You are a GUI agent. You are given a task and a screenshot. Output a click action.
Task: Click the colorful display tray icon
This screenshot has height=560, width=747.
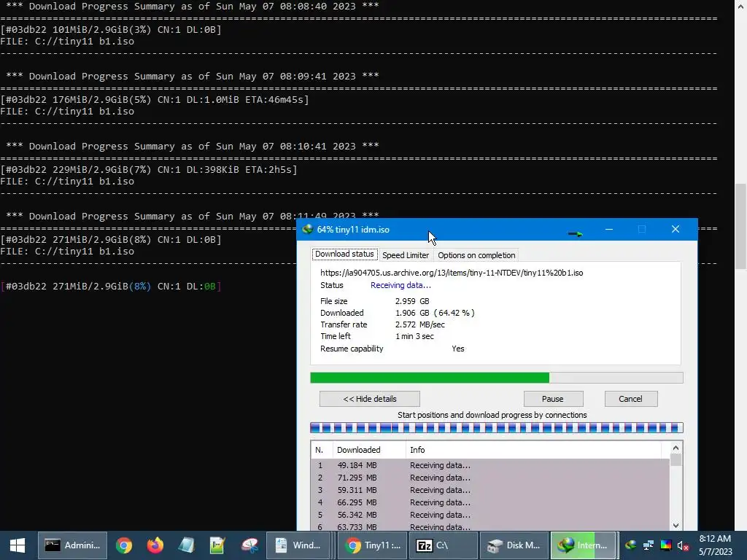tap(666, 545)
